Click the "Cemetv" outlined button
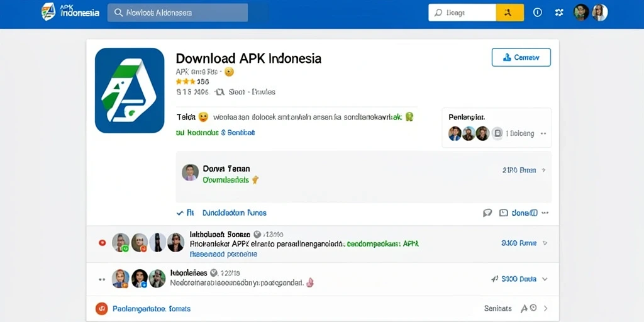The image size is (644, 322). pyautogui.click(x=521, y=57)
